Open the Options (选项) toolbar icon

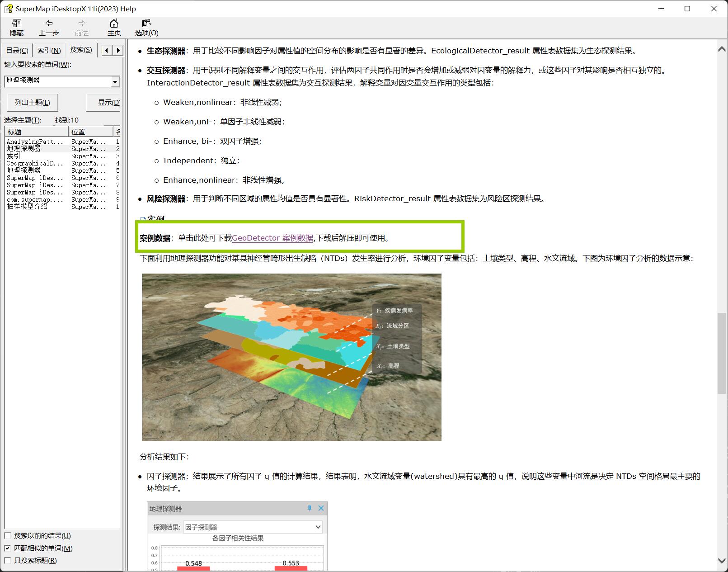point(146,28)
